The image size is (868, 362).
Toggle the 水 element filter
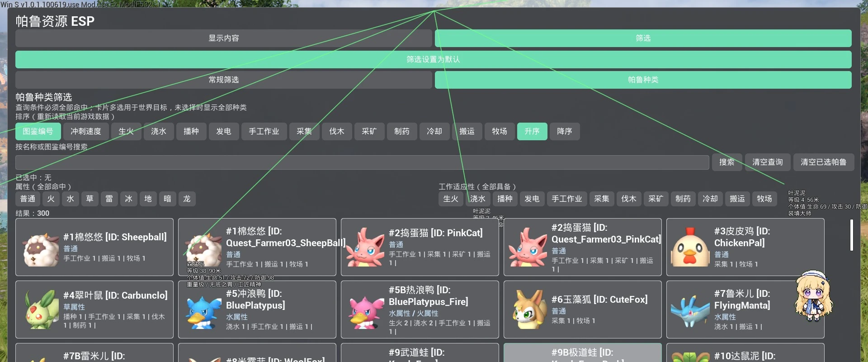[71, 199]
